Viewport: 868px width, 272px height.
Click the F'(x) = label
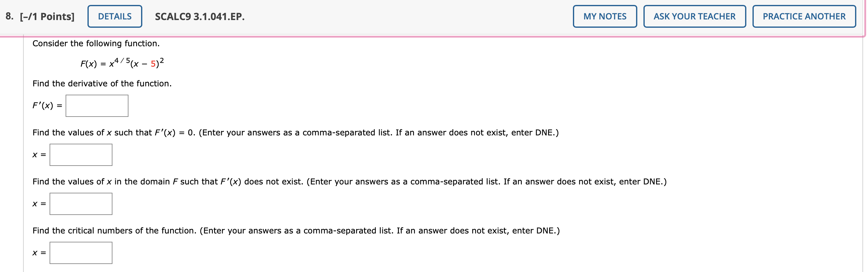click(46, 106)
